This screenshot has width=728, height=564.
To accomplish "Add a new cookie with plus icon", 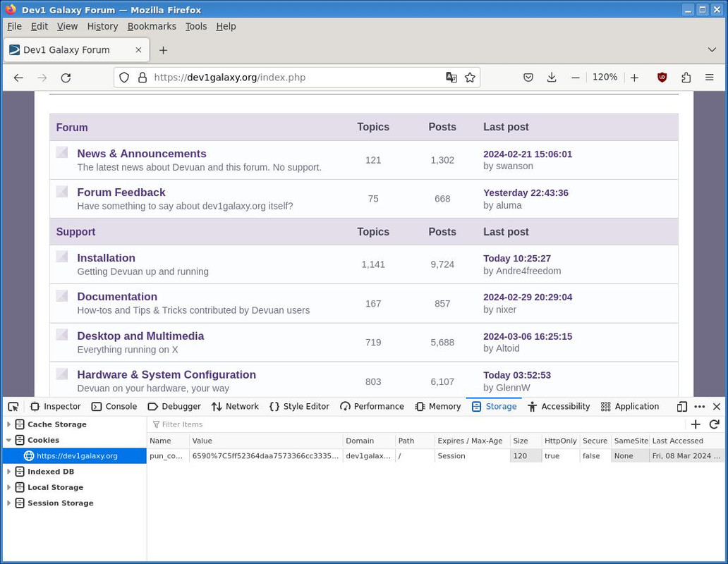I will click(696, 424).
